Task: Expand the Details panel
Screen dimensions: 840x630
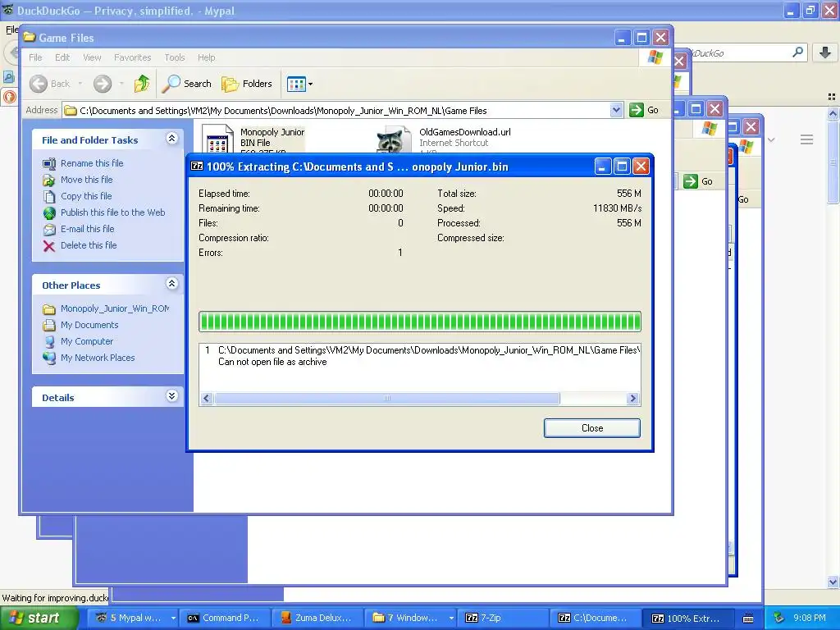Action: [x=172, y=396]
